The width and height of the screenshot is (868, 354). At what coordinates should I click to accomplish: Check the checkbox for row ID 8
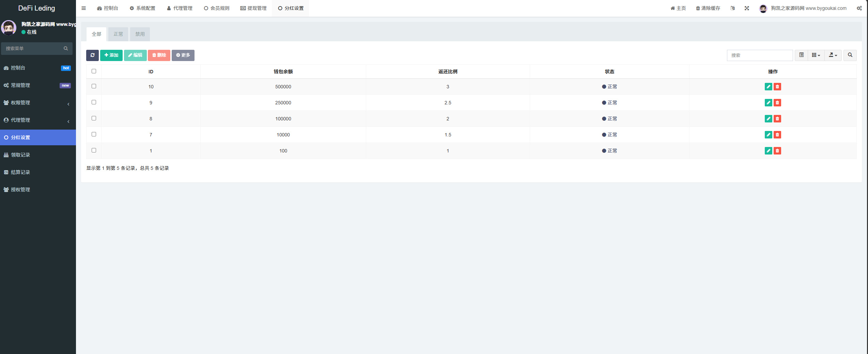click(x=94, y=118)
